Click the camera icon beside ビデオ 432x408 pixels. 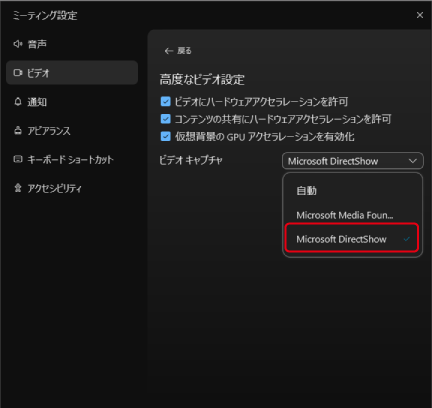coord(18,73)
